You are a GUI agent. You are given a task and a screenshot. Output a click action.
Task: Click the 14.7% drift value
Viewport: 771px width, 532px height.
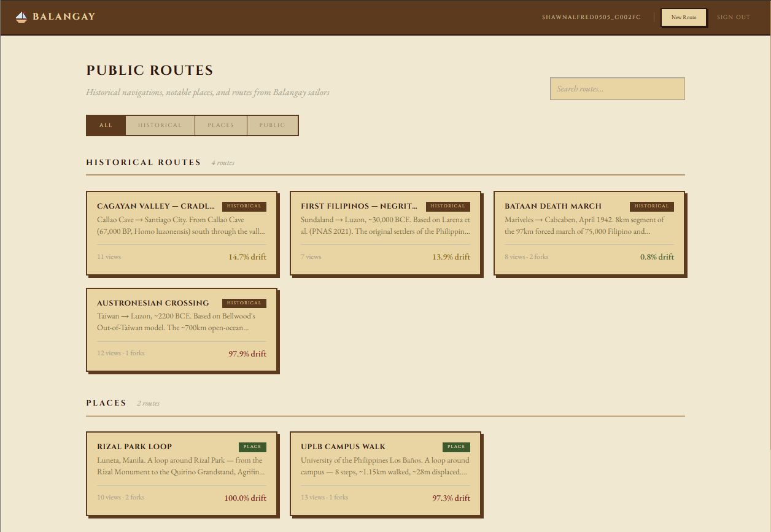coord(247,257)
